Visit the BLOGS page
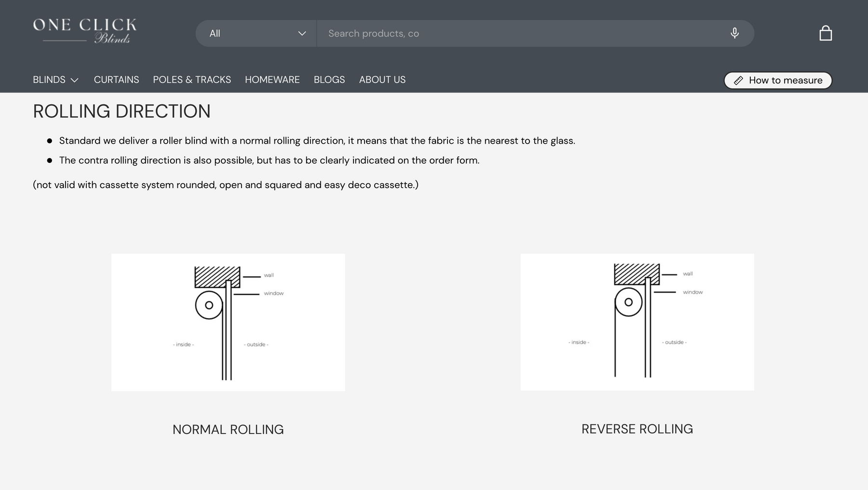Image resolution: width=868 pixels, height=490 pixels. 329,80
